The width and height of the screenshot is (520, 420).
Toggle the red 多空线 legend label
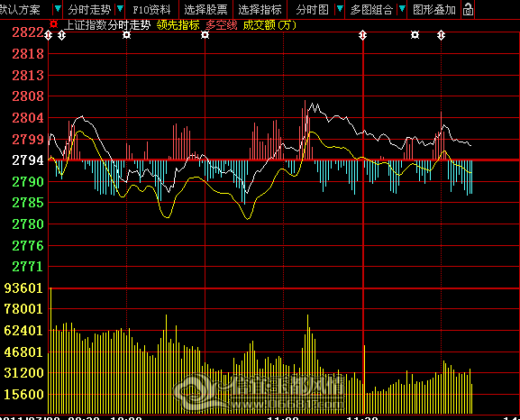[x=222, y=25]
